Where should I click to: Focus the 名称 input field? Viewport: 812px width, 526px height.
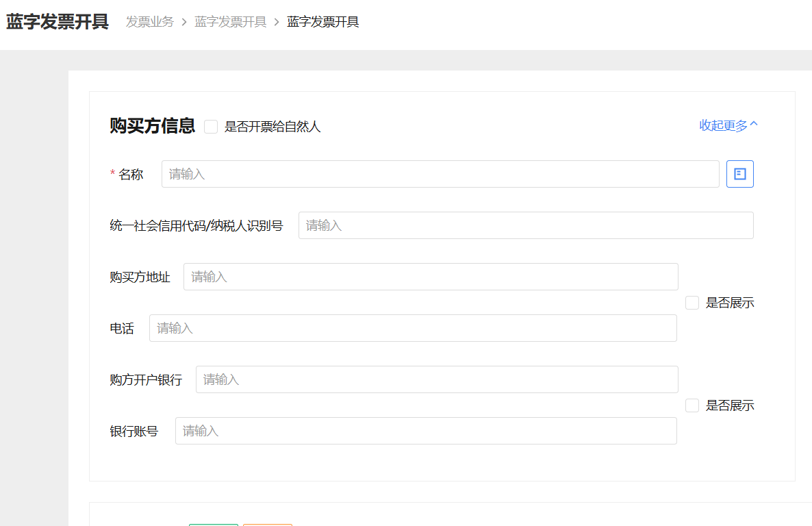click(x=440, y=174)
